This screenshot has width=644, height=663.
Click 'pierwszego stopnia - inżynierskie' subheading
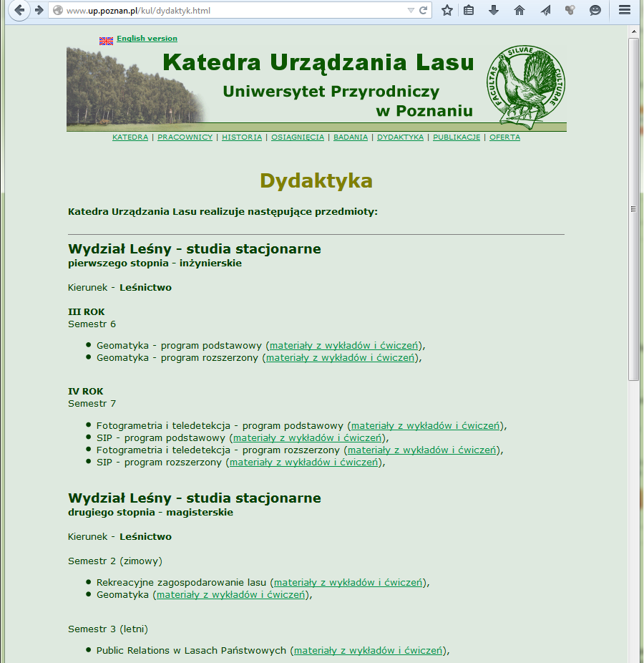[x=155, y=263]
